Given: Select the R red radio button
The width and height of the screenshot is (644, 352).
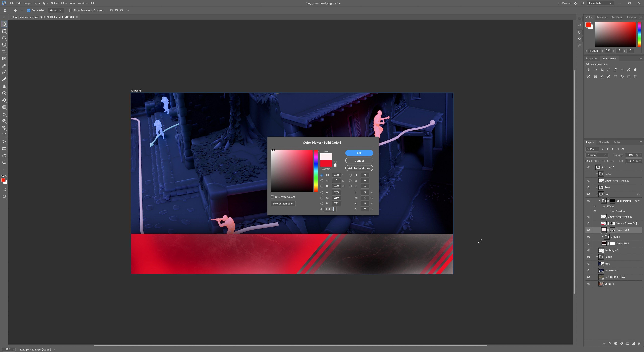Looking at the screenshot, I should click(322, 193).
